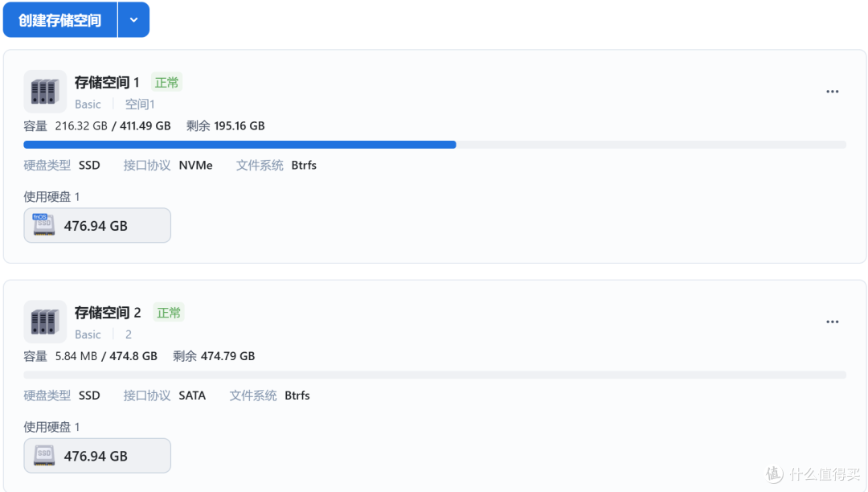
Task: Click the Storage Space 1 capacity usage bar
Action: tap(435, 145)
